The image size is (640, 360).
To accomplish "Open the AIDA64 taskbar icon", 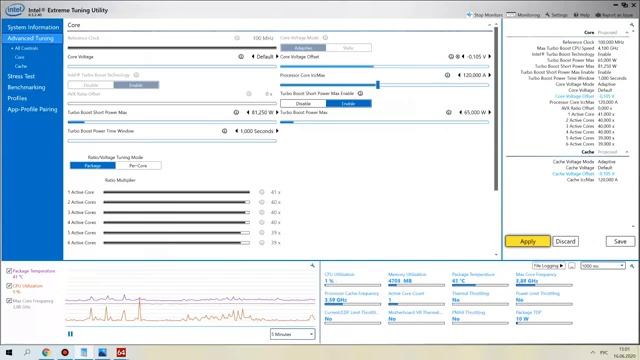I will pyautogui.click(x=121, y=352).
